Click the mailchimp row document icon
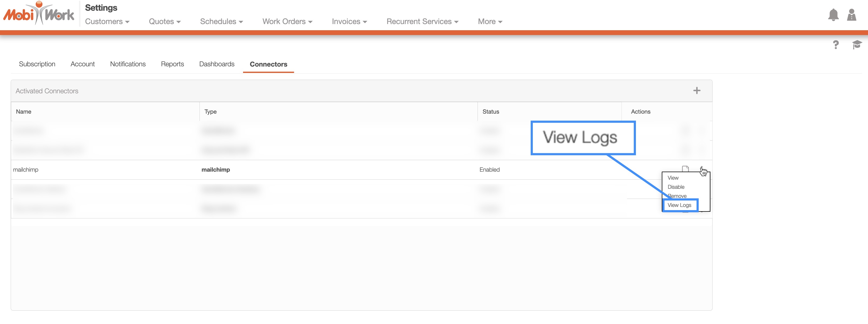 [685, 169]
